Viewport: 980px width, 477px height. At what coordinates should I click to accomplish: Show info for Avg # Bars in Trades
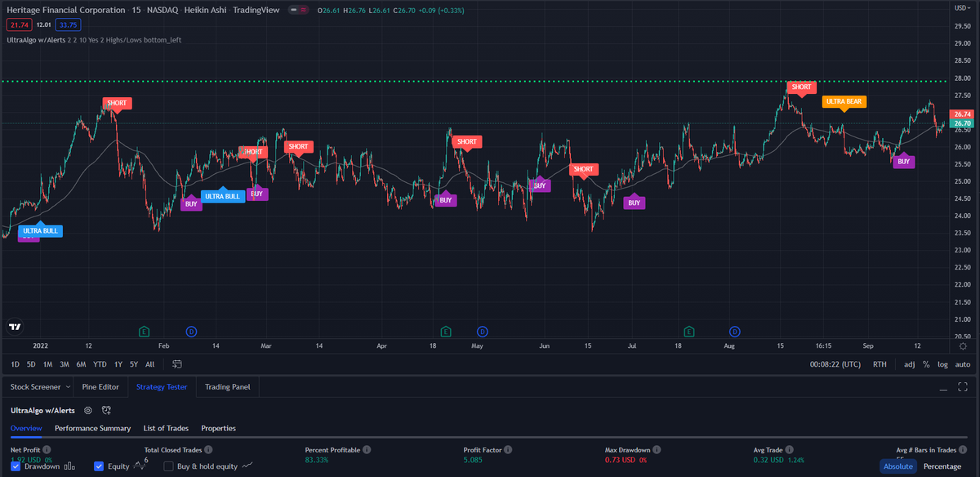tap(964, 450)
